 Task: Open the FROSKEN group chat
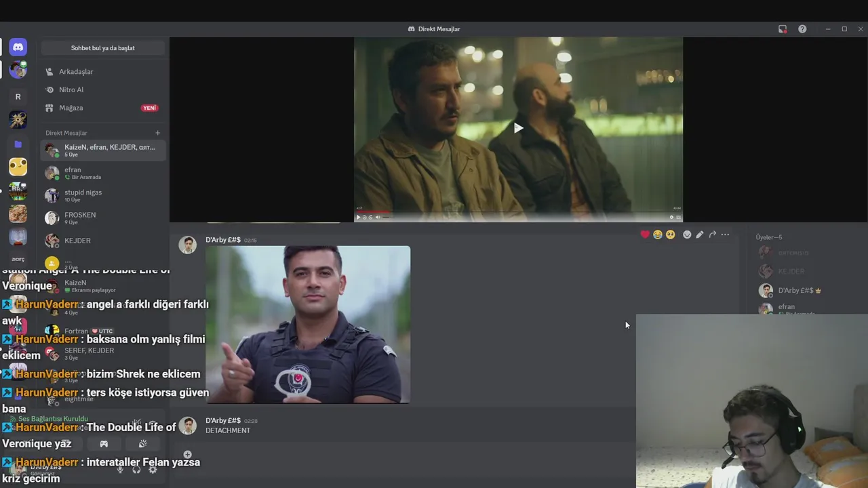tap(103, 218)
